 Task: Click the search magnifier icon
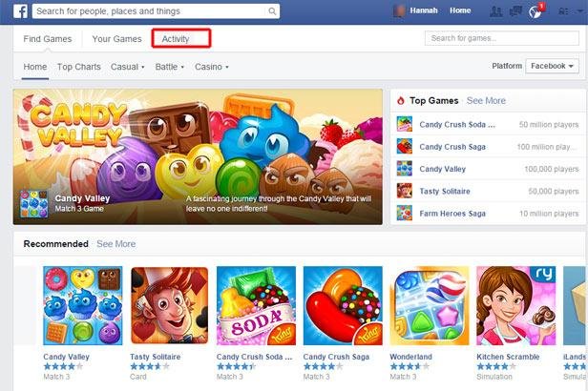(272, 11)
